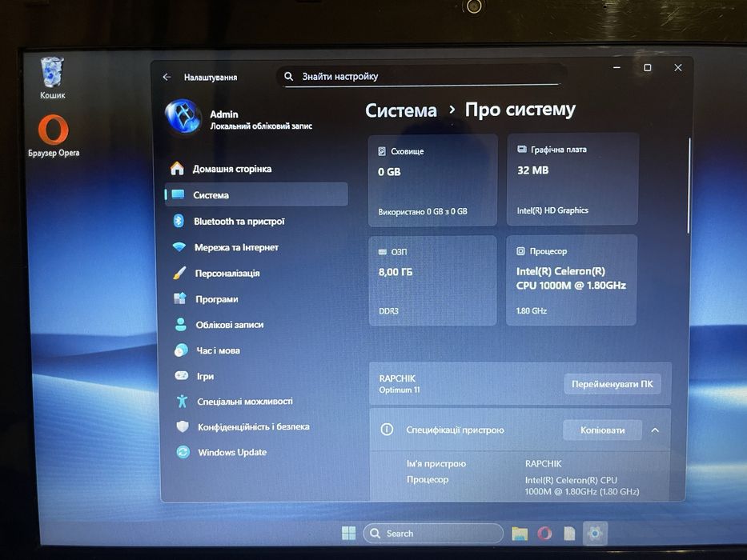Click the Сховище storage card
Image resolution: width=747 pixels, height=560 pixels.
[432, 181]
